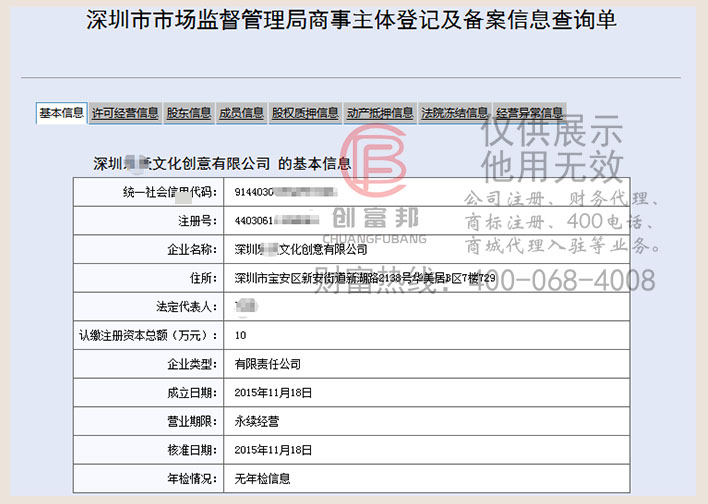Switch to the 股东信息 tab

(189, 113)
